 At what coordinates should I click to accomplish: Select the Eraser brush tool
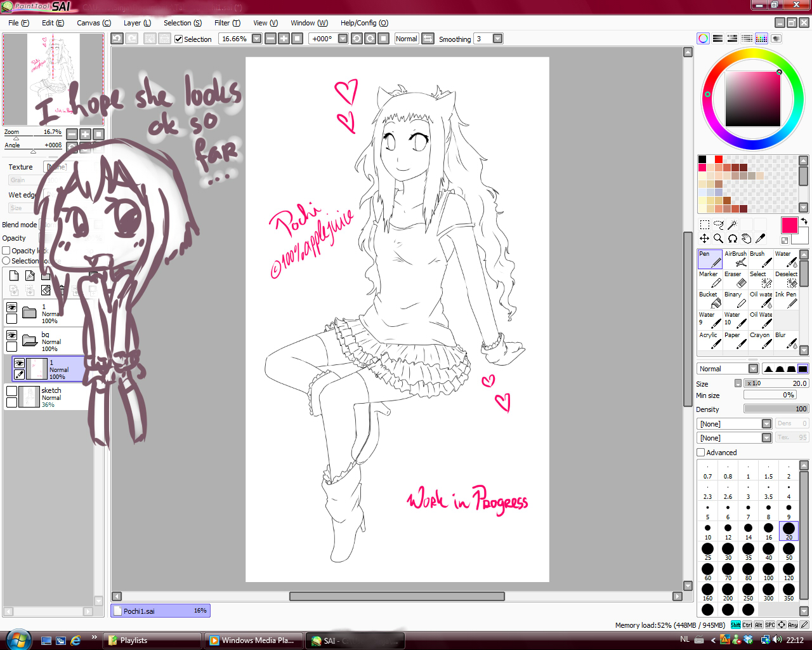(735, 280)
